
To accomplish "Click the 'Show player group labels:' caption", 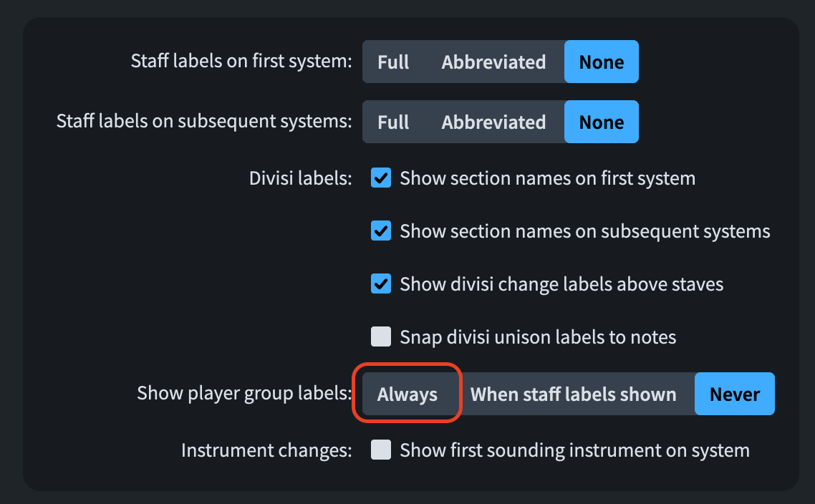I will [244, 393].
